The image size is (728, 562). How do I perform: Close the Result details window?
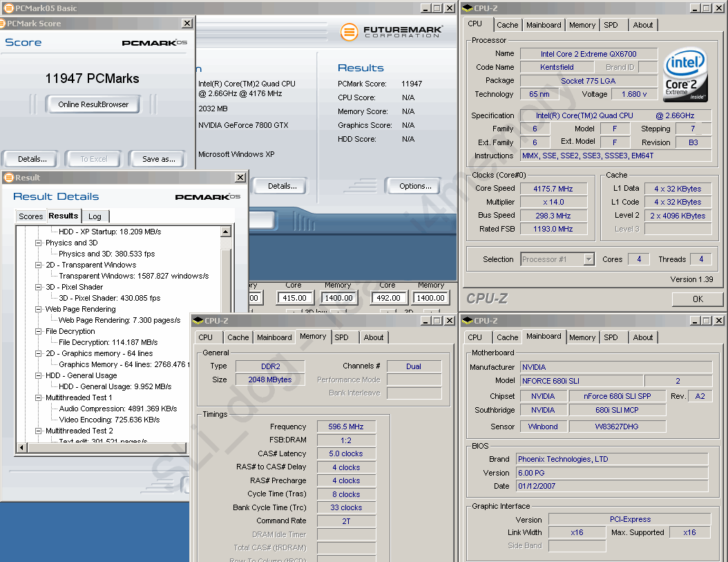pyautogui.click(x=240, y=177)
